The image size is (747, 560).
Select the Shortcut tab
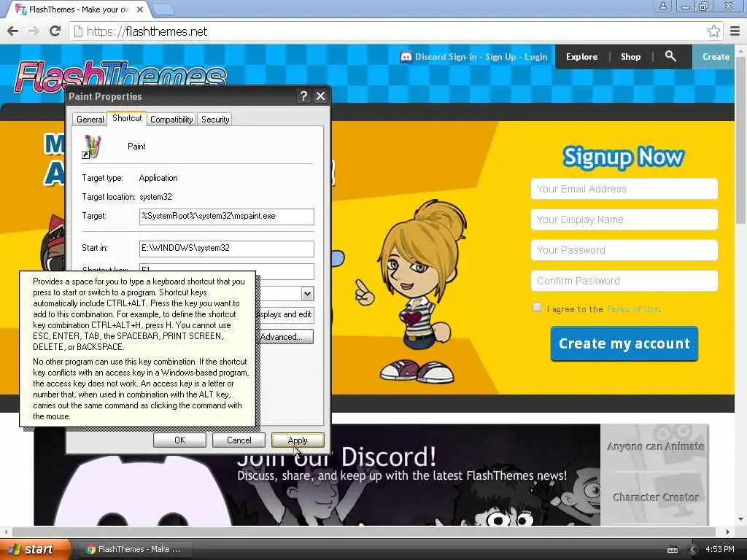[127, 118]
